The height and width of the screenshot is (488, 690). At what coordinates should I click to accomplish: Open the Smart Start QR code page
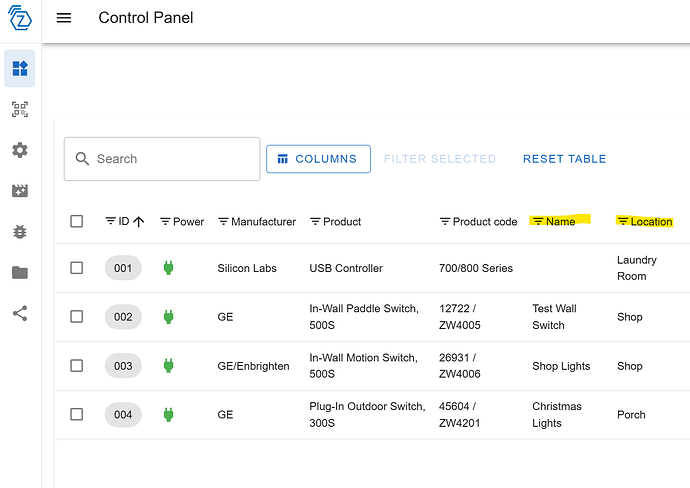tap(20, 110)
